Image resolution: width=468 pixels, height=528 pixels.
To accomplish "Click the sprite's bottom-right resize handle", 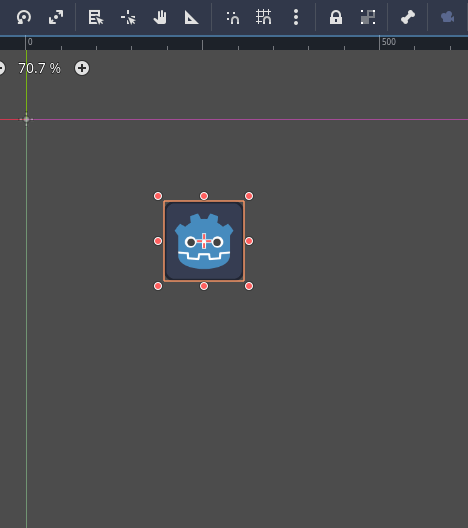I will (249, 286).
